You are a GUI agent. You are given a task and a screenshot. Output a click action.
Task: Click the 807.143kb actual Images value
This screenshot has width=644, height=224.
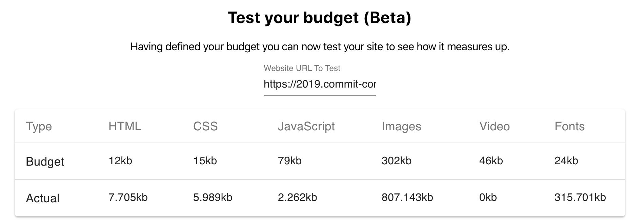pos(407,197)
